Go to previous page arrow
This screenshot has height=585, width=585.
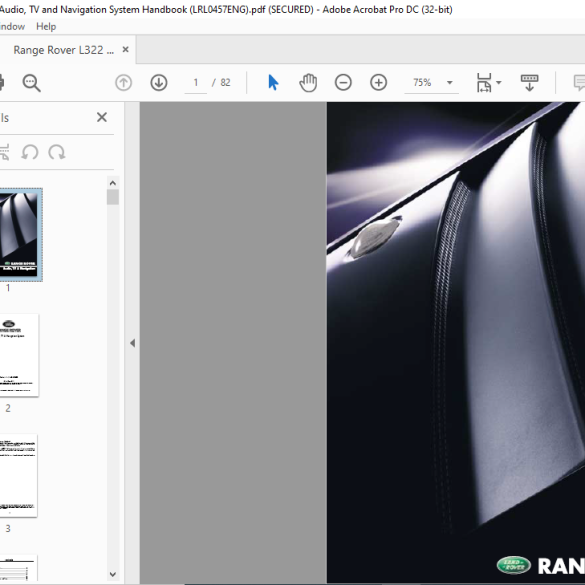(x=123, y=82)
